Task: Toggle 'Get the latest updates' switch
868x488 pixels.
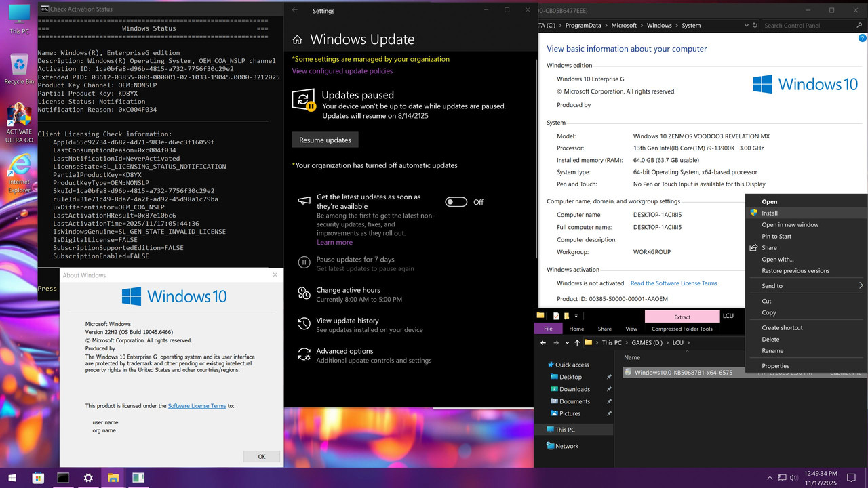Action: coord(456,202)
